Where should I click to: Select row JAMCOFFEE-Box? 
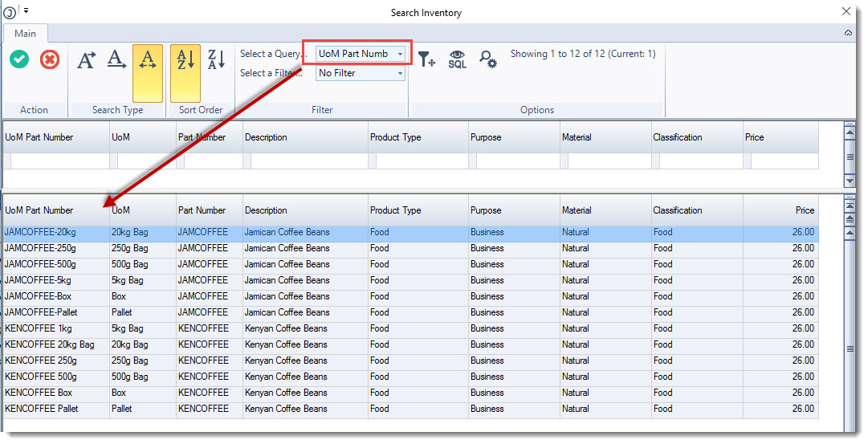(410, 296)
